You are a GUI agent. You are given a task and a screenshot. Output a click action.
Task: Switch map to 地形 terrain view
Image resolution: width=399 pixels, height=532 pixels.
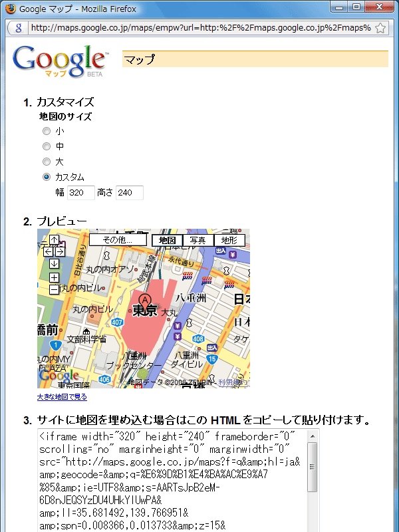click(229, 240)
